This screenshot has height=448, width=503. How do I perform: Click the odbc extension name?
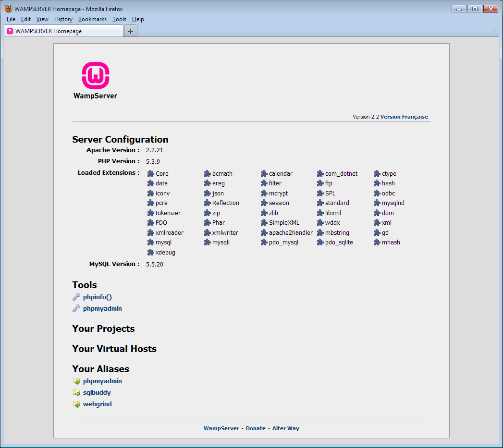coord(389,194)
